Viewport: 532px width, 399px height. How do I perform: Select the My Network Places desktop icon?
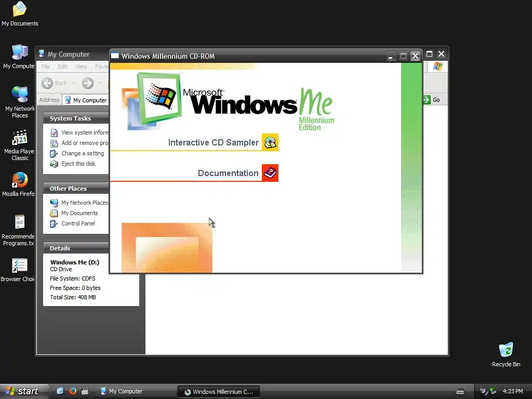(x=20, y=102)
